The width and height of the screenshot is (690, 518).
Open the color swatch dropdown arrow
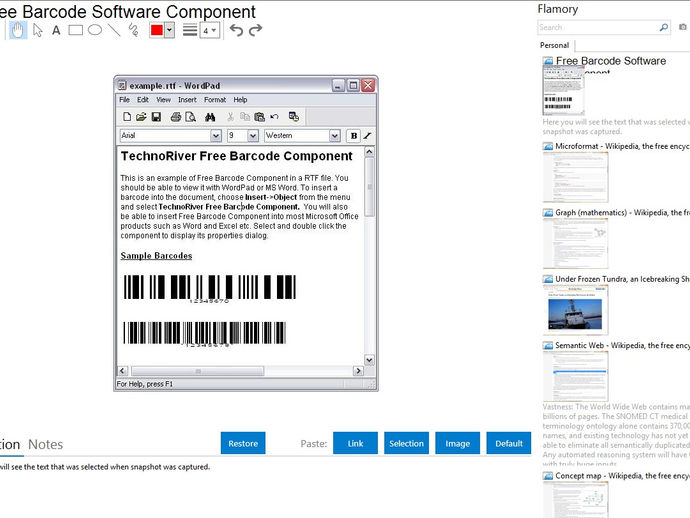point(169,30)
